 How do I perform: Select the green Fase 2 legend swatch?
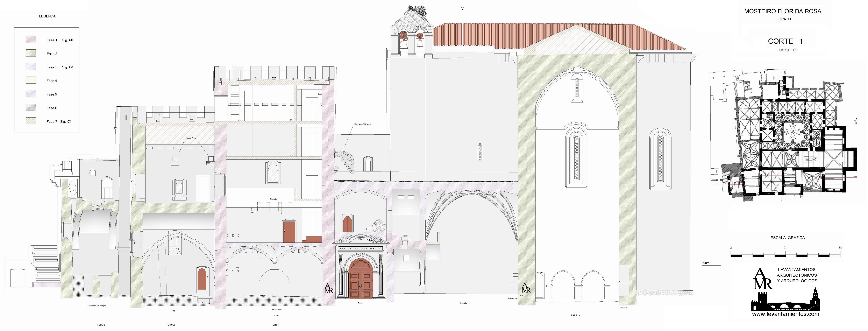point(31,53)
